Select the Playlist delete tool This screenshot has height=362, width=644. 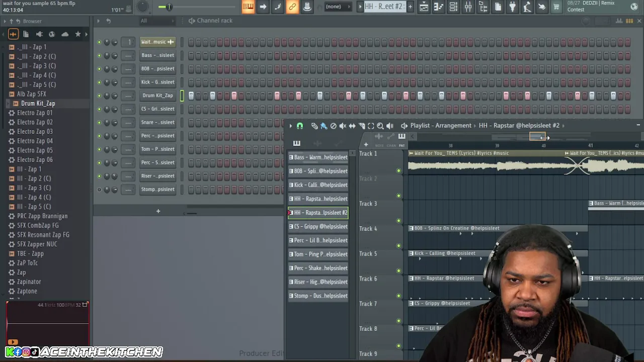click(x=333, y=126)
